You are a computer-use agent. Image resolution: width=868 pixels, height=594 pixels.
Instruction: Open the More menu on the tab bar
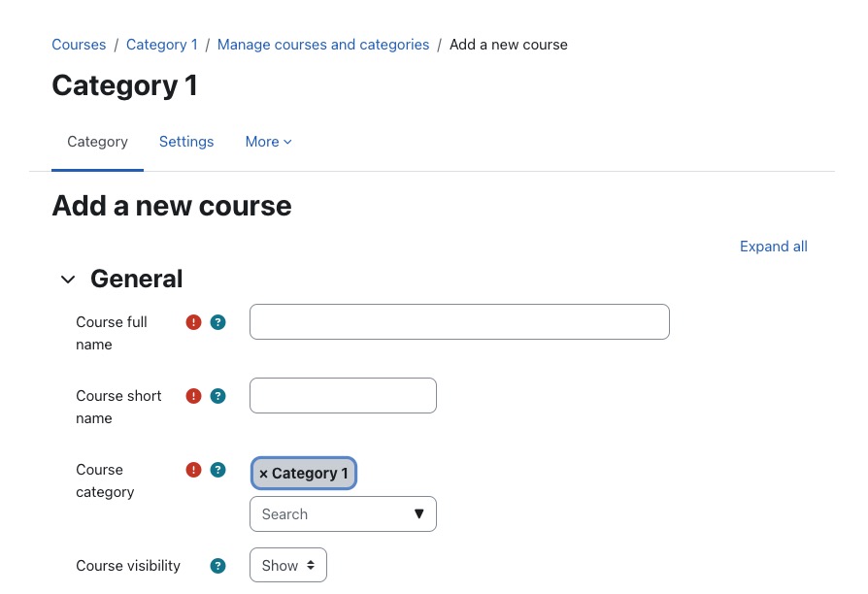[268, 142]
